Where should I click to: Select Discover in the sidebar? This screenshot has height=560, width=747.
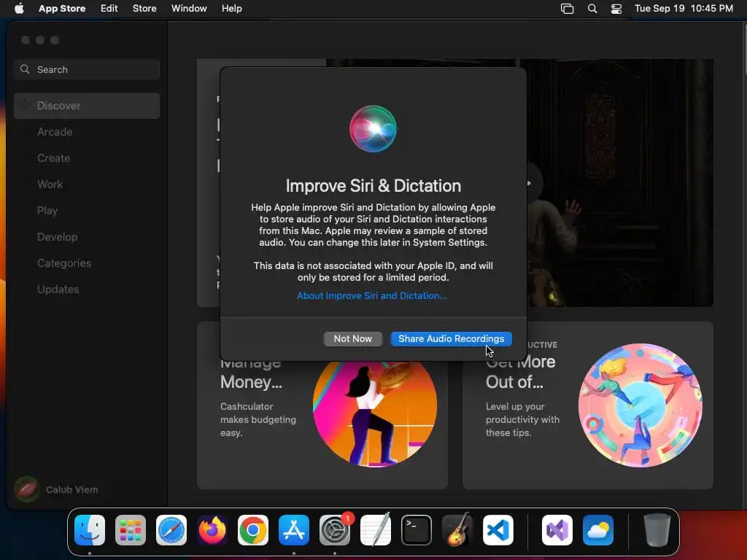tap(88, 106)
